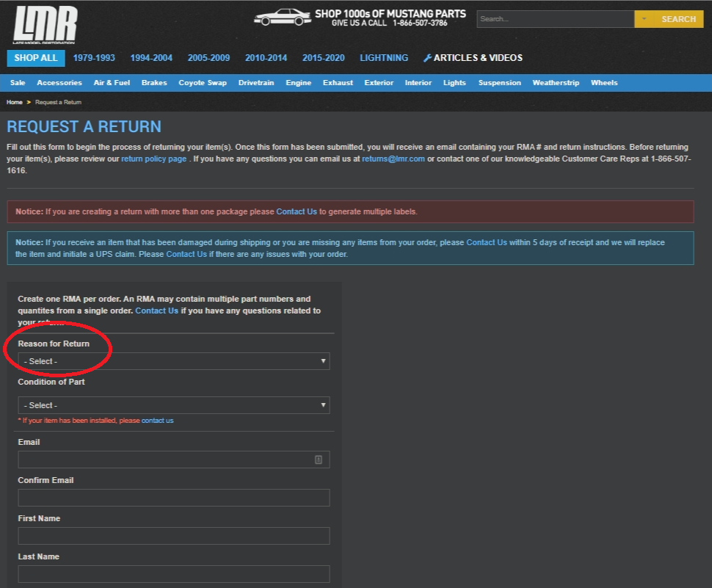Click the LMR logo
Screen dimensions: 712x588
[44, 23]
